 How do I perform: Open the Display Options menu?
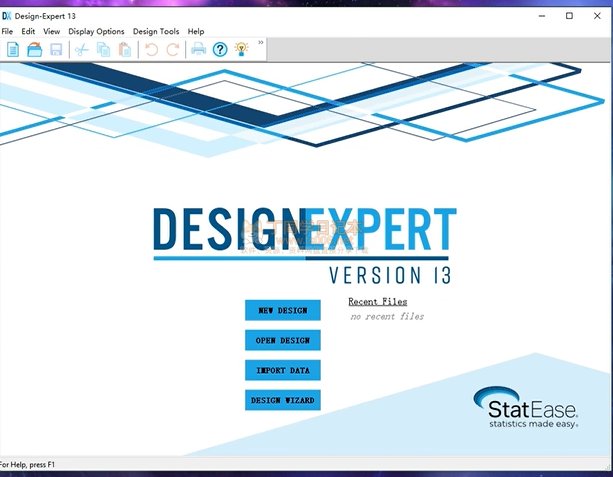[96, 31]
